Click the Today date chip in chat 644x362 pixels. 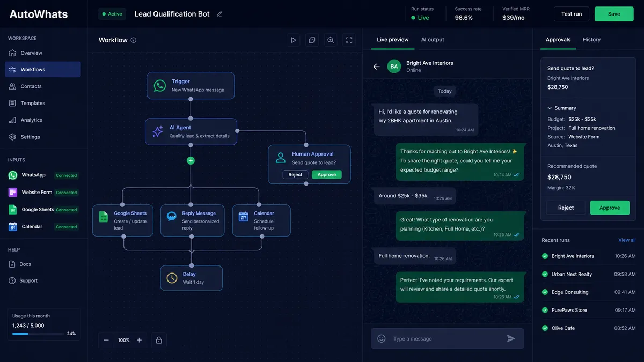coord(445,91)
